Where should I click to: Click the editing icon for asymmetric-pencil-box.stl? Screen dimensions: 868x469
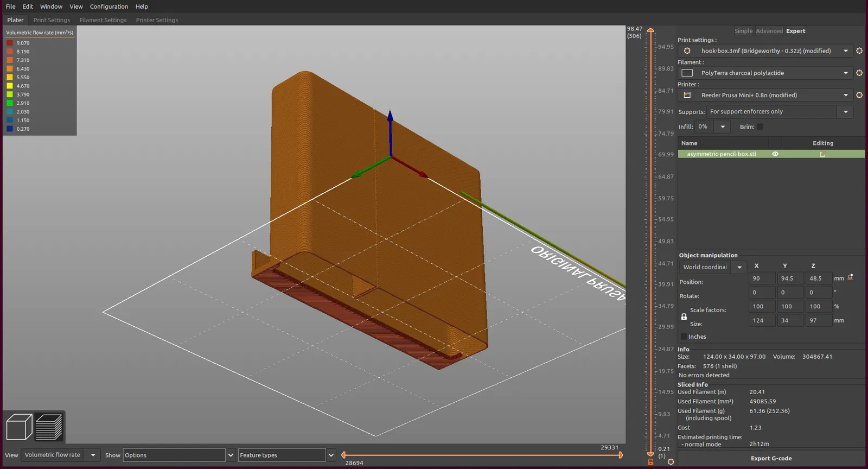[822, 154]
